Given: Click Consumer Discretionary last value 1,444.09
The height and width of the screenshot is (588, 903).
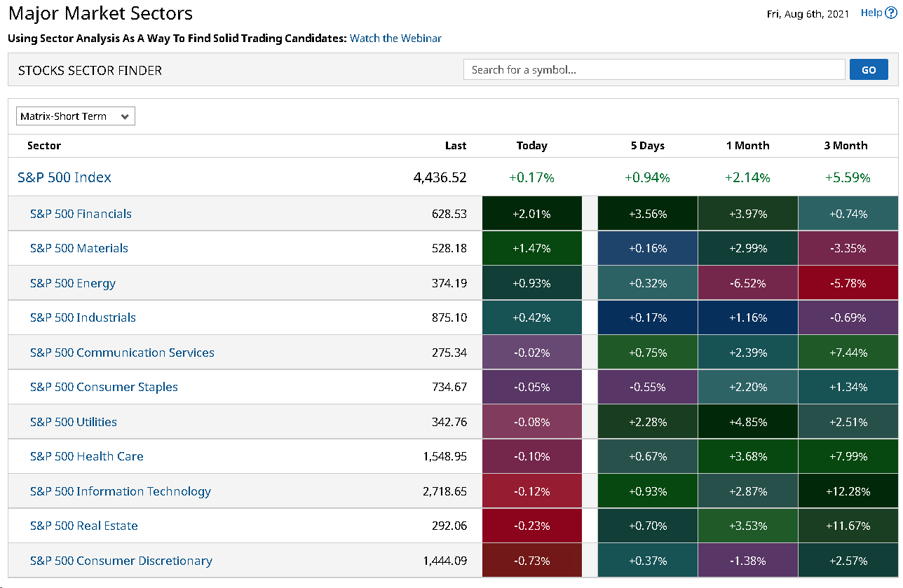Looking at the screenshot, I should pos(445,561).
